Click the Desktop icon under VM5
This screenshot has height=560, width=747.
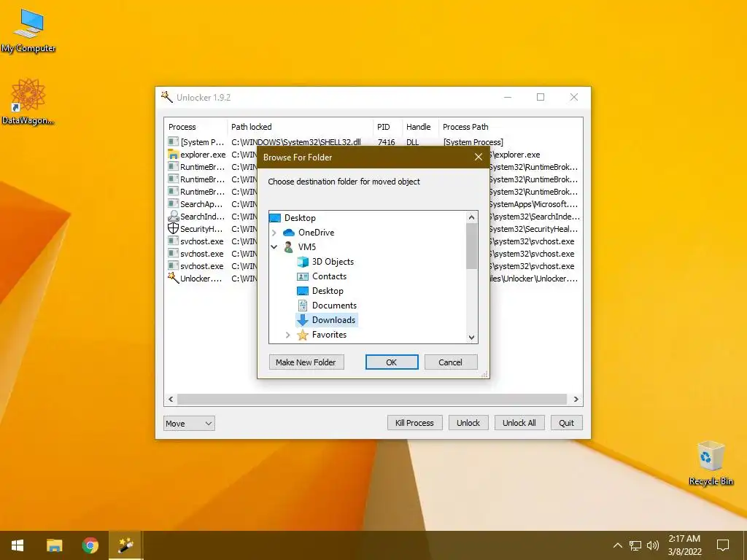(x=303, y=291)
